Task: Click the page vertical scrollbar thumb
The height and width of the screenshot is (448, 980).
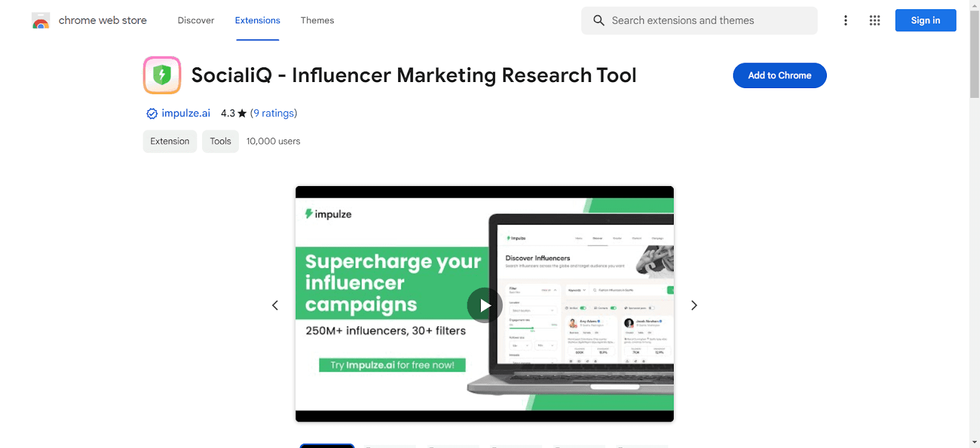Action: coord(974,53)
